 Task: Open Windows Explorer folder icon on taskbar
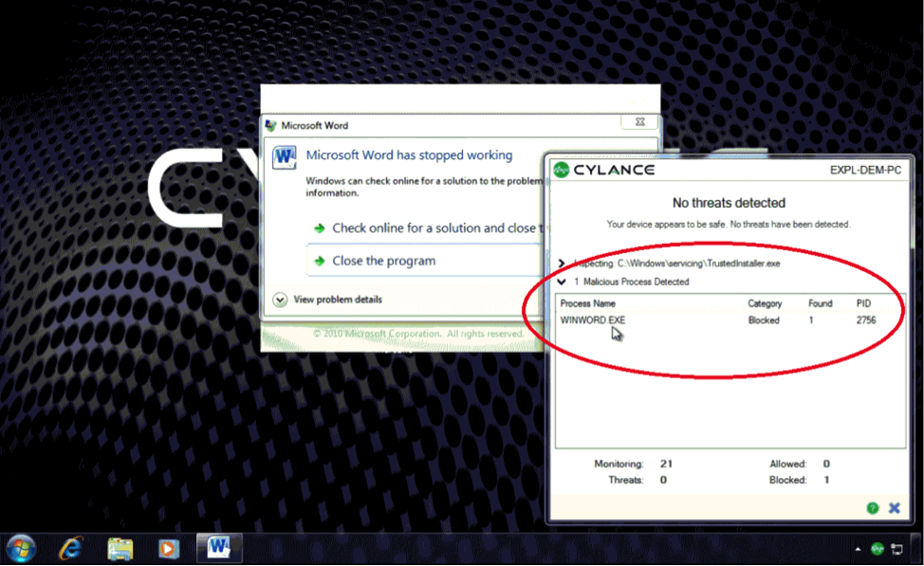click(120, 549)
